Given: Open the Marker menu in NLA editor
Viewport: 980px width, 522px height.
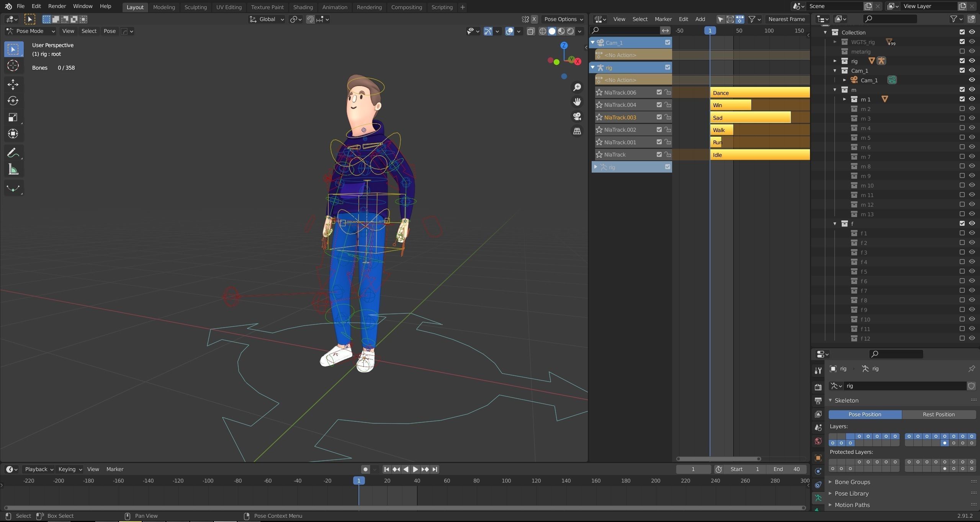Looking at the screenshot, I should tap(663, 19).
